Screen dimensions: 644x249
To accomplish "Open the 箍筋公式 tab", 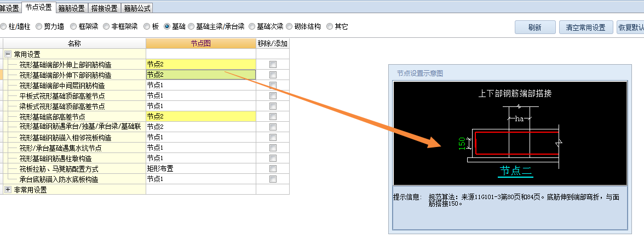I will 137,8.
